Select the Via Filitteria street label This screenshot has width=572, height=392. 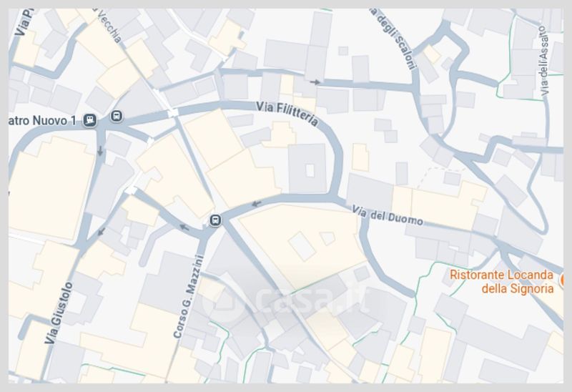click(287, 113)
